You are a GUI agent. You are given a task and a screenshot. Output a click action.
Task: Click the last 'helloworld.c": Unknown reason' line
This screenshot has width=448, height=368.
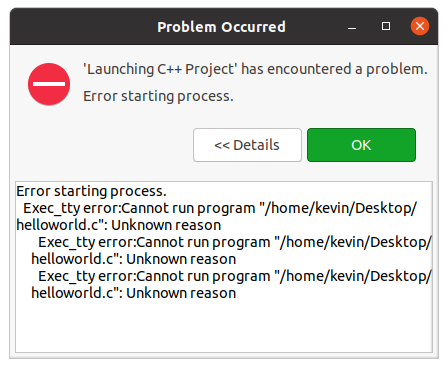click(x=134, y=293)
